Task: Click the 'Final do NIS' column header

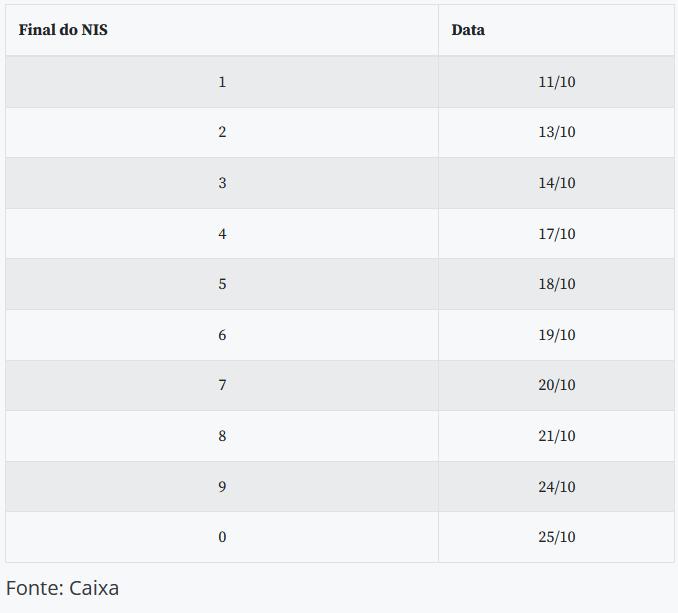Action: (222, 30)
